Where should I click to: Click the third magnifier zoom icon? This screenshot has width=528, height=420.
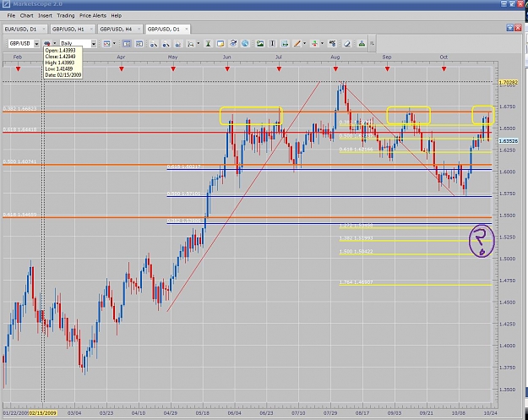[x=178, y=43]
